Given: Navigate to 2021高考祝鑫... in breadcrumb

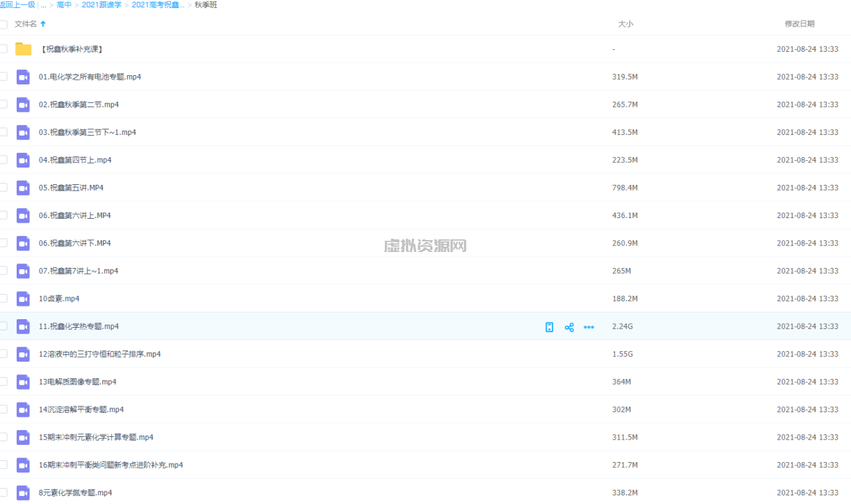Looking at the screenshot, I should coord(158,5).
